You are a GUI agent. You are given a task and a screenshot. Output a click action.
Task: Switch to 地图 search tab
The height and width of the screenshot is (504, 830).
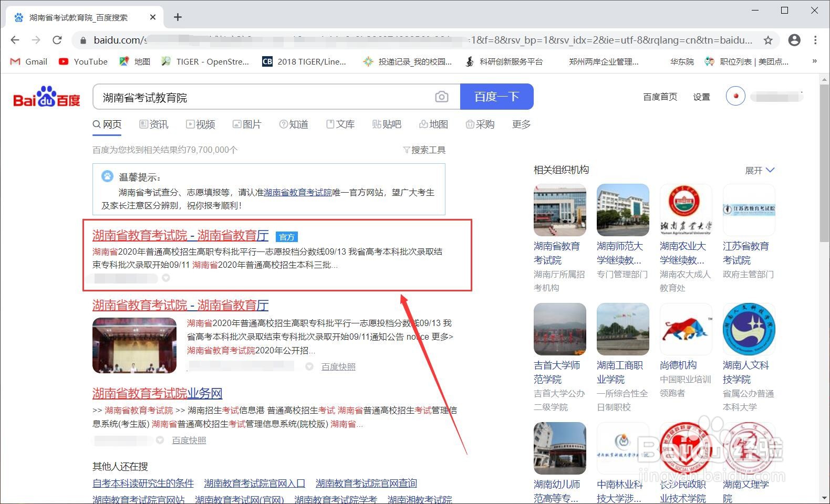point(433,124)
